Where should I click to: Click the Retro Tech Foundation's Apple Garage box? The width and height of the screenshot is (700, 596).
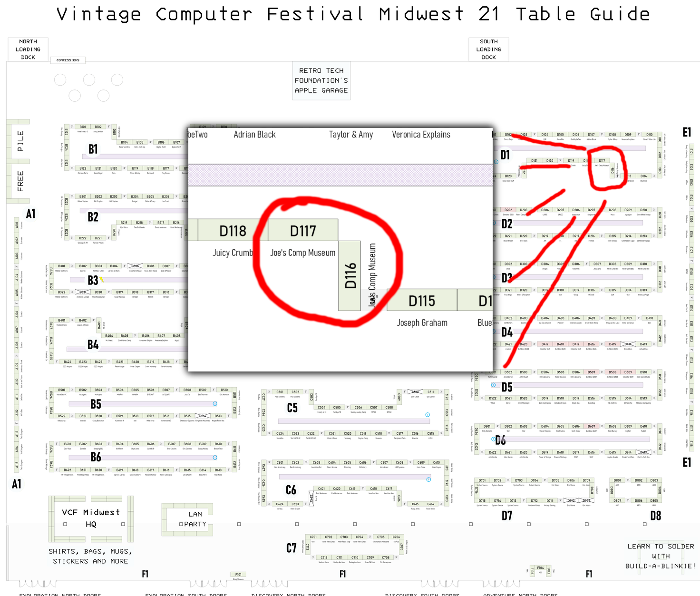tap(321, 80)
